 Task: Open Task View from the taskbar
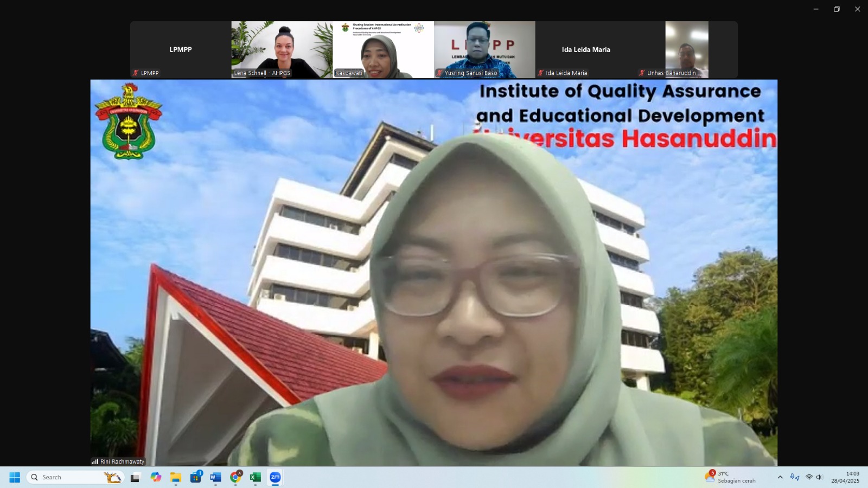[135, 477]
